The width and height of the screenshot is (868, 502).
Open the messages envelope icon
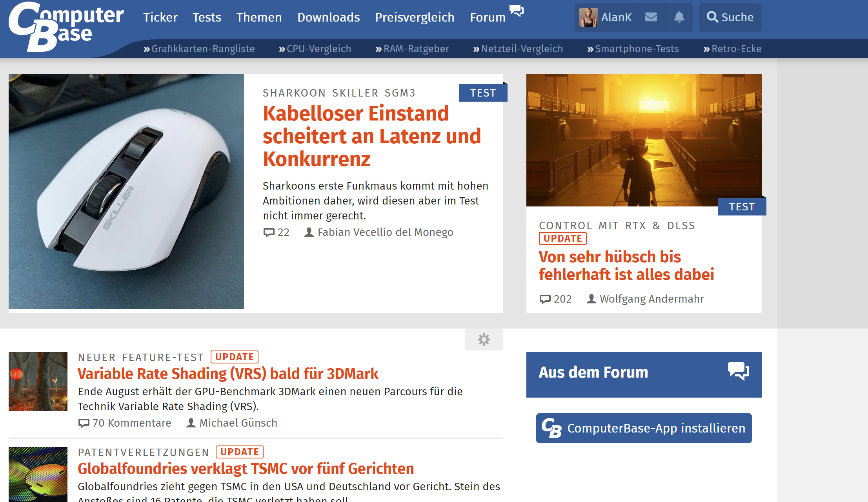pos(651,17)
